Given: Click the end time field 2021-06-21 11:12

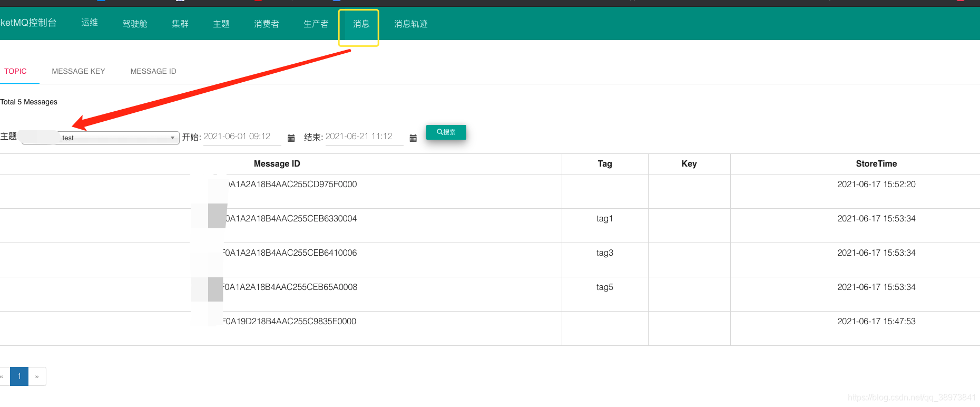Looking at the screenshot, I should tap(364, 137).
